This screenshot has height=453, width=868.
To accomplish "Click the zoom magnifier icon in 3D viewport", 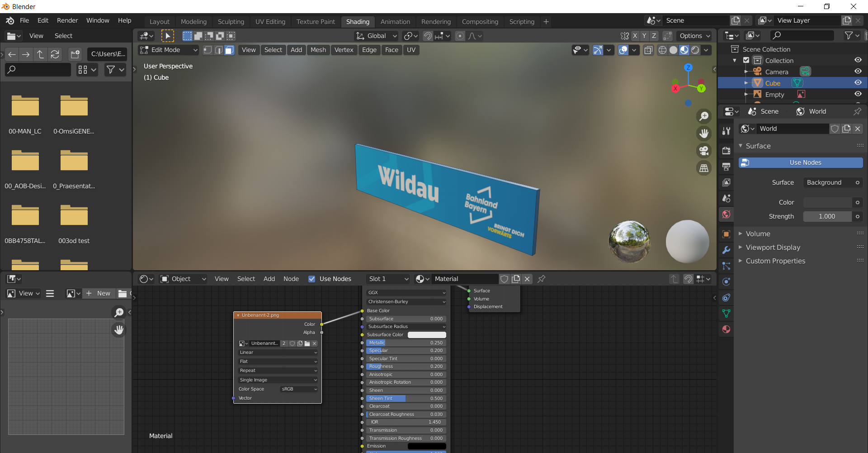I will click(704, 116).
